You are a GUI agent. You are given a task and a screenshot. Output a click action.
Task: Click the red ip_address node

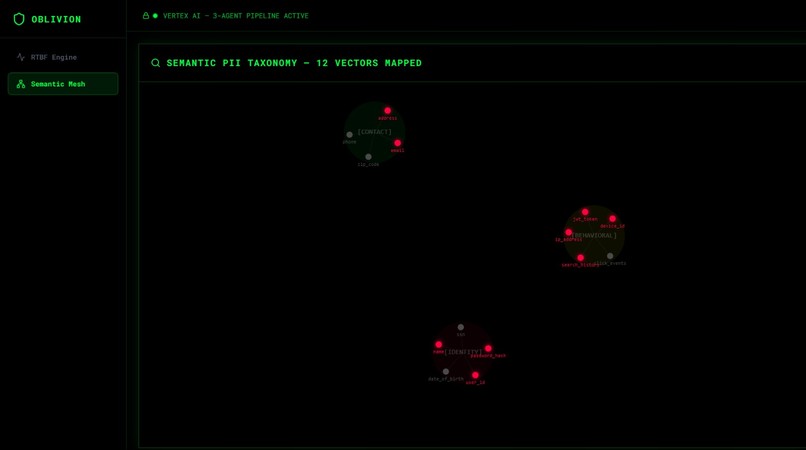pos(569,232)
